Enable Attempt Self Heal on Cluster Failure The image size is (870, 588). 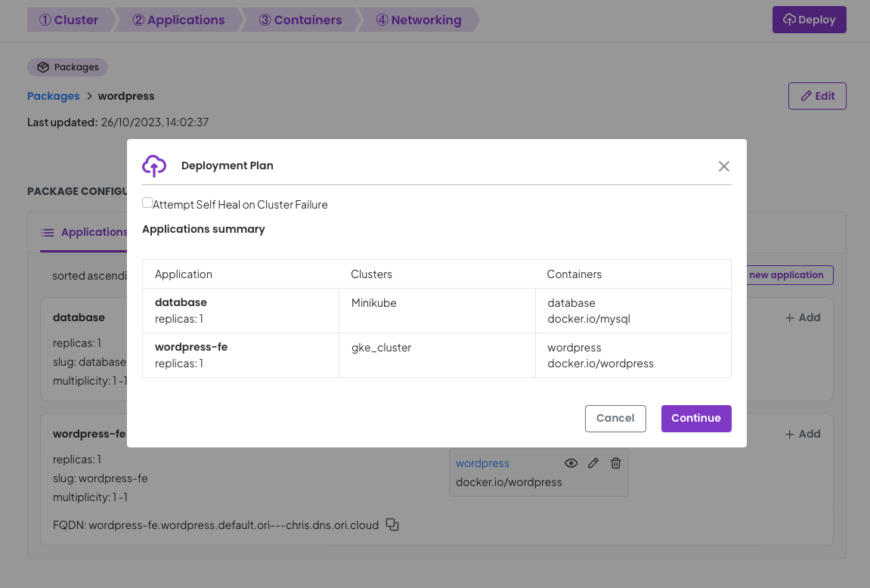click(x=147, y=203)
